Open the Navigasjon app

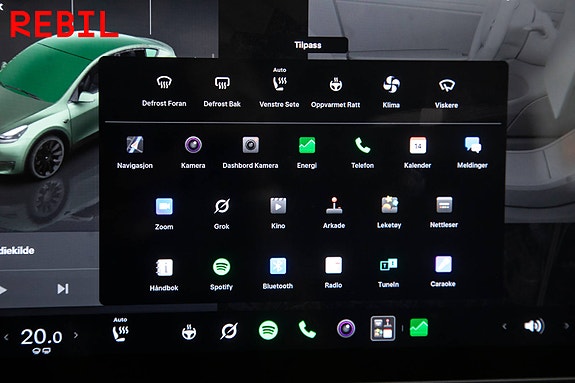[x=135, y=152]
